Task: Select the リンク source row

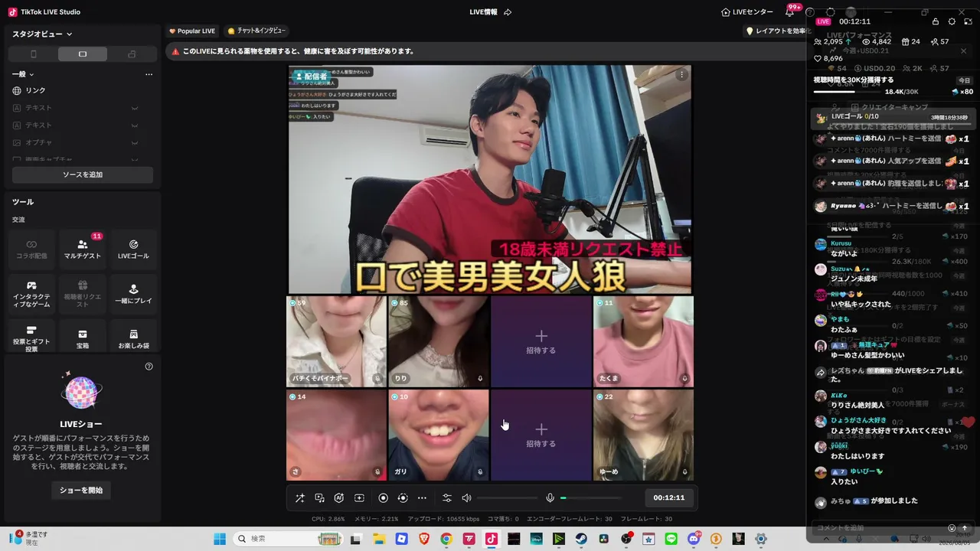Action: 83,90
